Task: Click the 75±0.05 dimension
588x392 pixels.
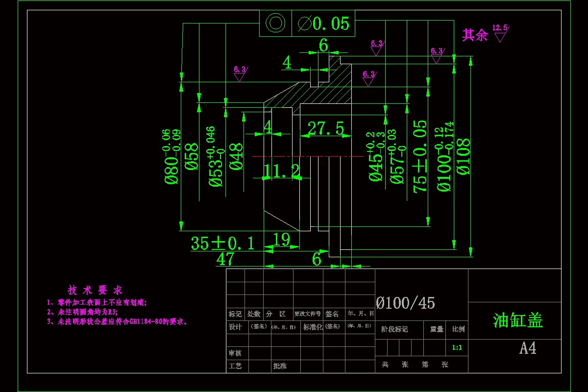Action: click(420, 156)
